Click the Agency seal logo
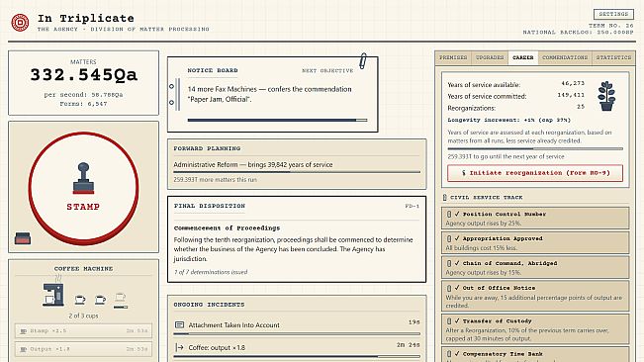The width and height of the screenshot is (644, 362). [20, 22]
